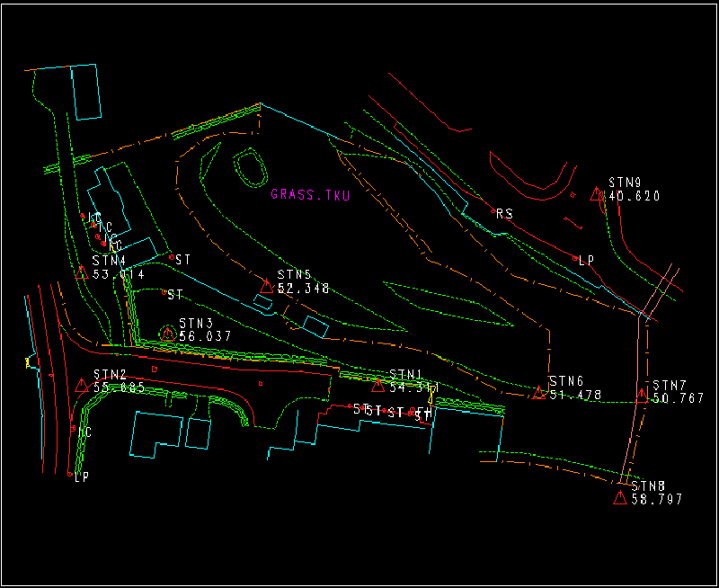Pick the circled STN3 station symbol
Image resolution: width=719 pixels, height=588 pixels.
click(168, 334)
